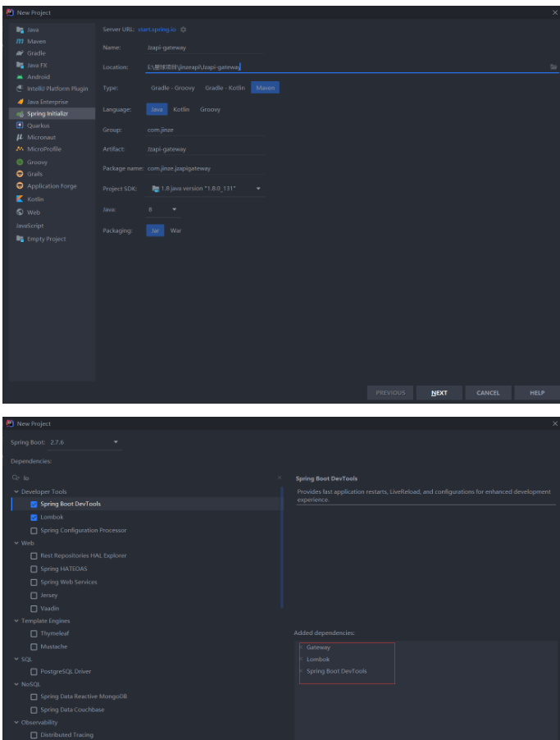Open the Project SDK dropdown
Image resolution: width=560 pixels, height=740 pixels.
(258, 189)
